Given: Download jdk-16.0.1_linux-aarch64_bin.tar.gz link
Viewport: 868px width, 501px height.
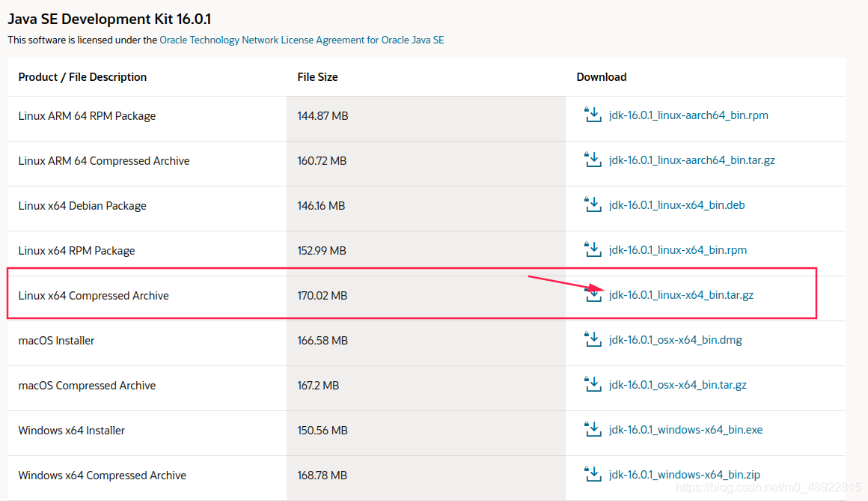Looking at the screenshot, I should (x=691, y=160).
